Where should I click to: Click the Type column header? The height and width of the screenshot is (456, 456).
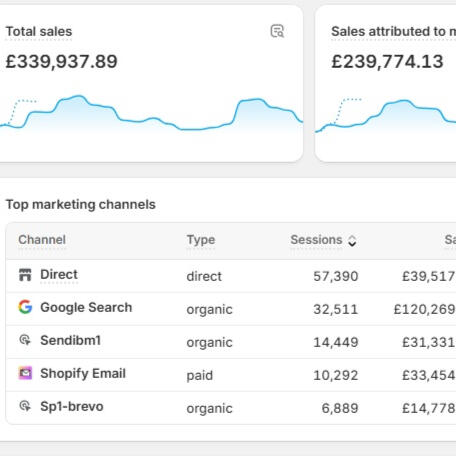tap(201, 240)
